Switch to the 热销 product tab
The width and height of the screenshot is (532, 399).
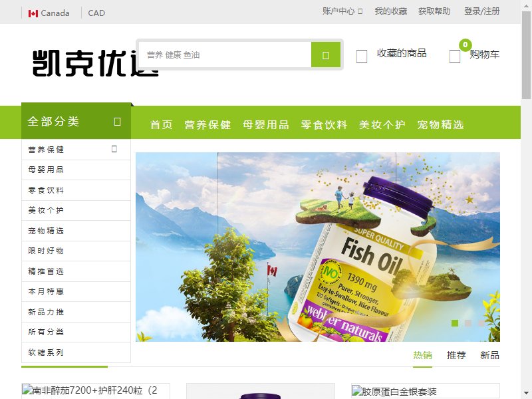pyautogui.click(x=422, y=355)
